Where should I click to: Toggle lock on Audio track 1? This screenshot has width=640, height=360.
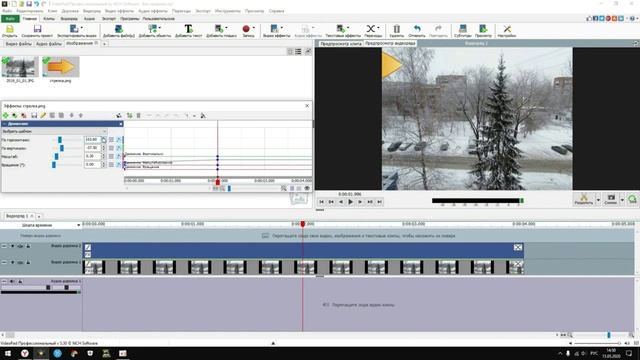click(x=20, y=281)
